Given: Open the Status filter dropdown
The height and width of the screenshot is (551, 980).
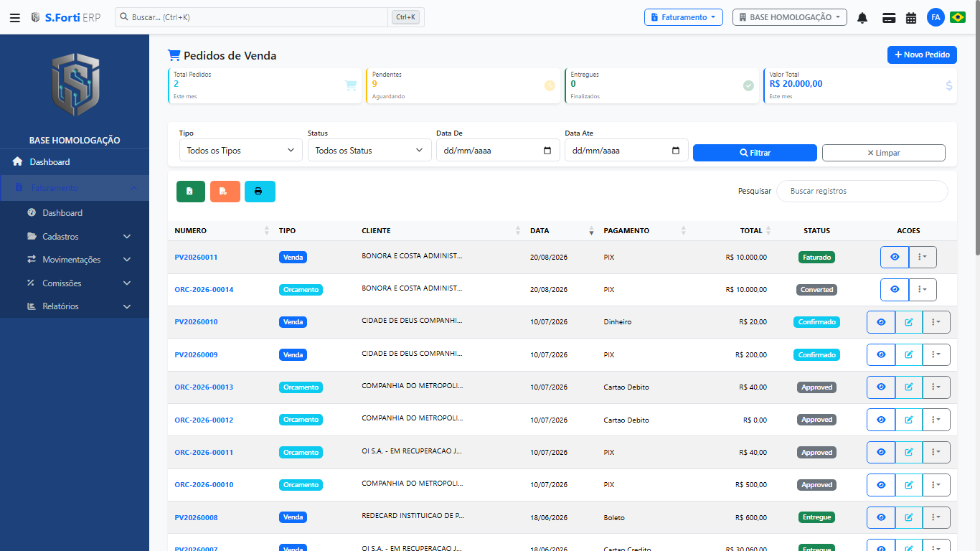Looking at the screenshot, I should click(x=369, y=151).
